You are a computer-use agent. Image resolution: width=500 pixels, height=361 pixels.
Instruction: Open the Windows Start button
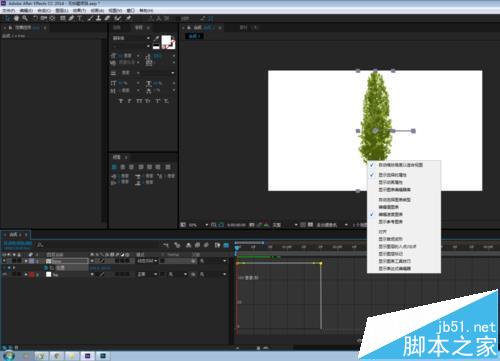click(8, 355)
